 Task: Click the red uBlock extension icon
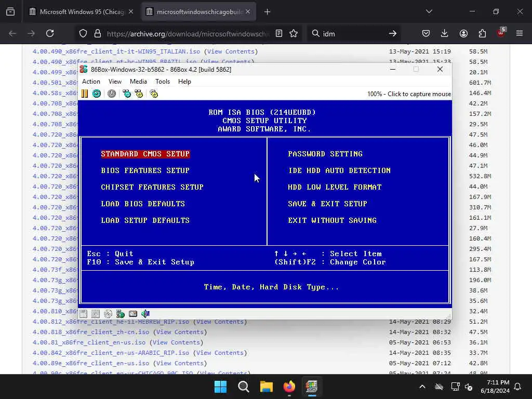(501, 33)
